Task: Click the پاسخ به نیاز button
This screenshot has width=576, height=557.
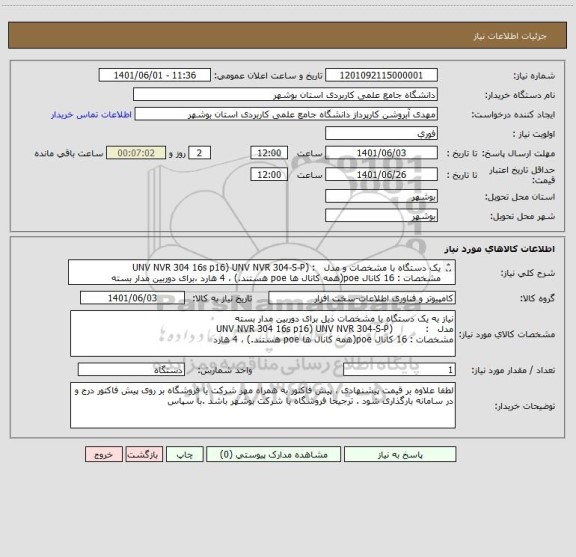Action: (x=400, y=454)
